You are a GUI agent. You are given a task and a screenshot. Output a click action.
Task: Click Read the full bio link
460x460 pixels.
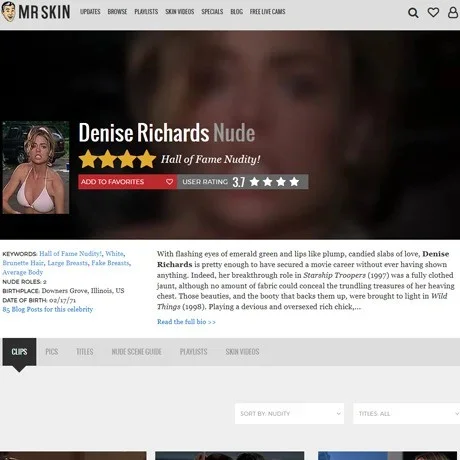coord(186,322)
